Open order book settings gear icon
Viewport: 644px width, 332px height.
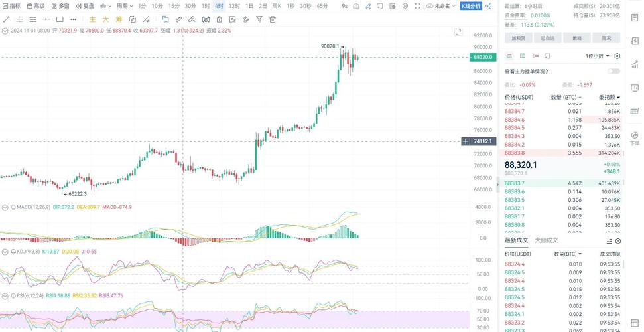617,56
